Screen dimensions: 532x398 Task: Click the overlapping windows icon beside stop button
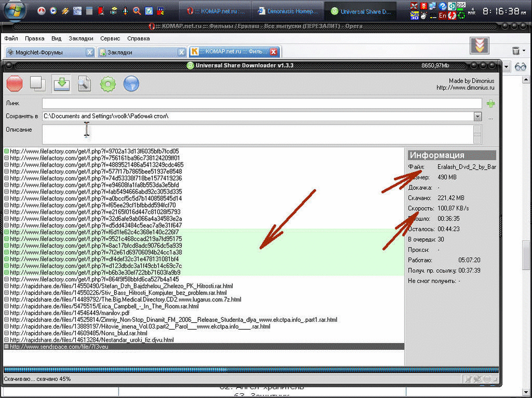point(37,84)
